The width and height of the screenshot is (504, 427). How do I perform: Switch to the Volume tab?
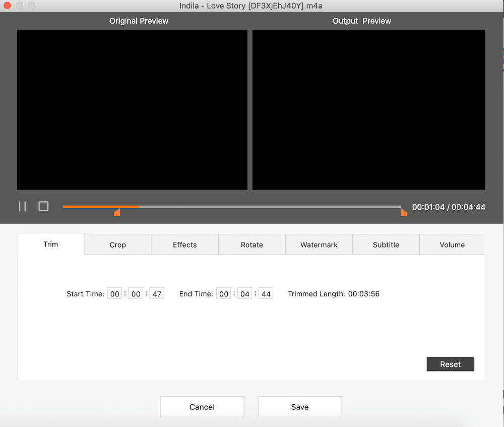coord(452,245)
